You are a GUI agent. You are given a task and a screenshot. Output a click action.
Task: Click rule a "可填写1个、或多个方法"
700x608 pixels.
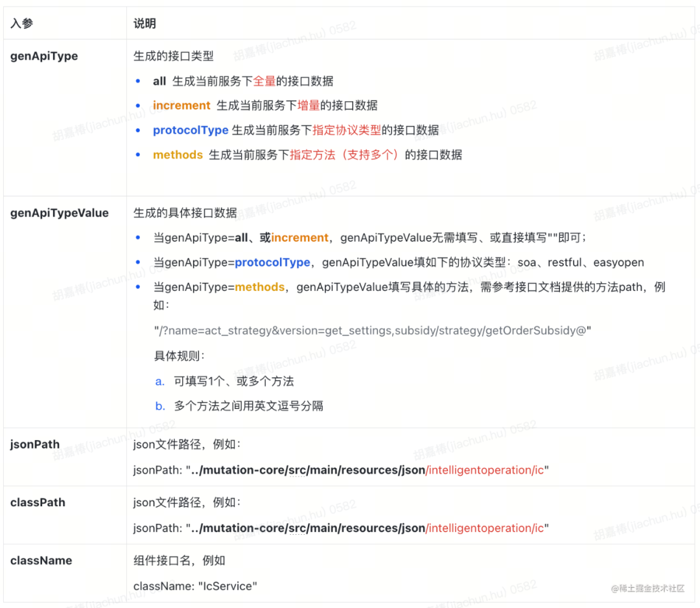pos(234,380)
